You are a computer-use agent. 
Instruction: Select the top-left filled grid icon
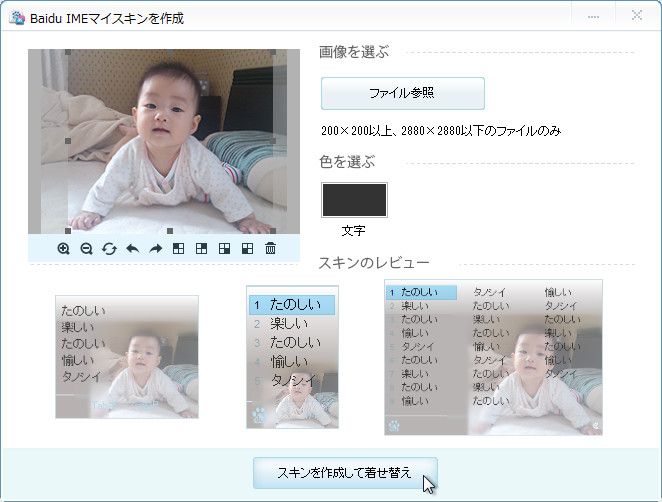pos(179,249)
